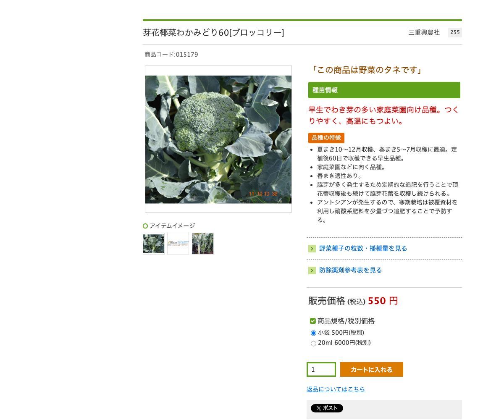The height and width of the screenshot is (420, 504).
Task: Click the orange 品種の特徴 label
Action: pyautogui.click(x=326, y=138)
